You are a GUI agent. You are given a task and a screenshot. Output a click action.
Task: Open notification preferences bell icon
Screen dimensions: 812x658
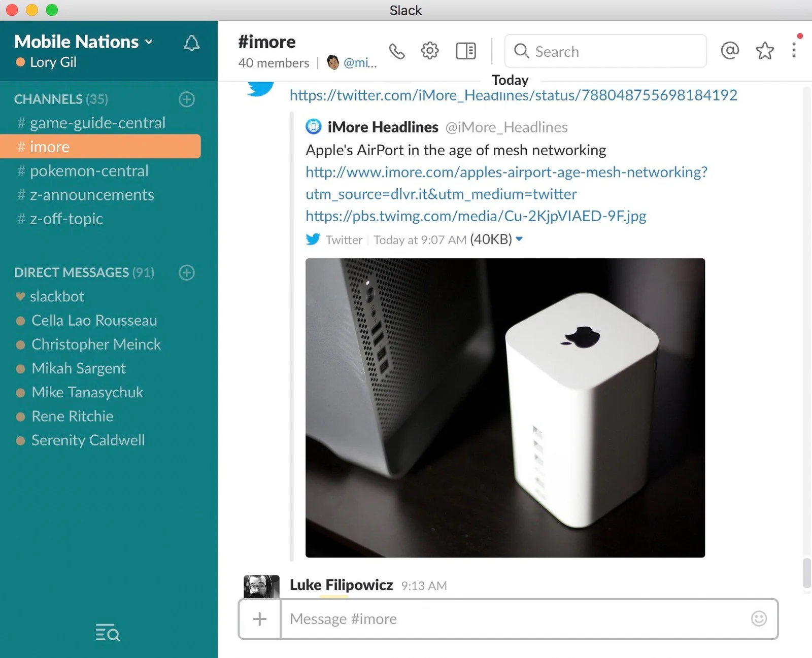(191, 43)
